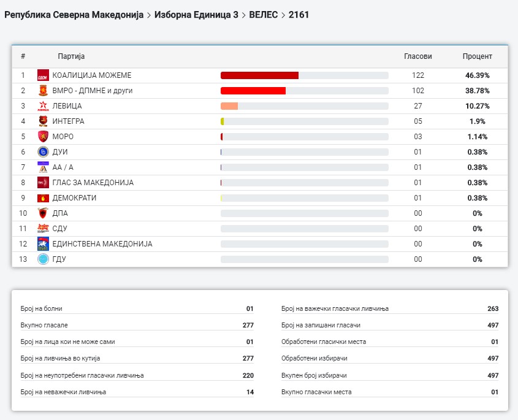Select polling station 2161 in breadcrumb
518x420 pixels.
[299, 14]
